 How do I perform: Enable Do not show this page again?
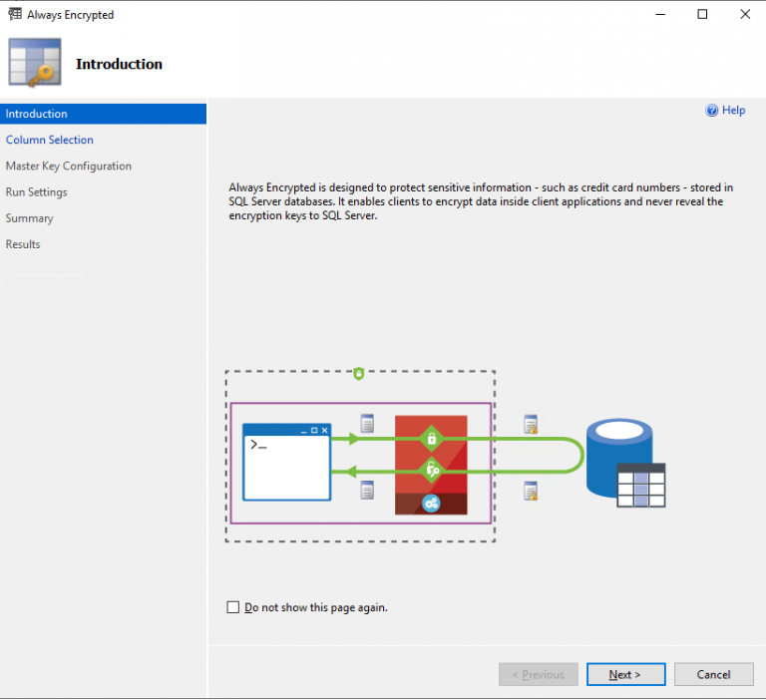coord(233,607)
